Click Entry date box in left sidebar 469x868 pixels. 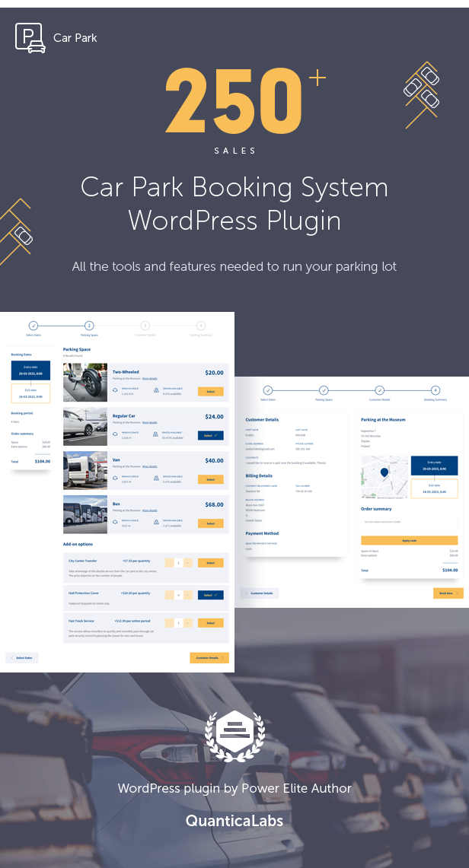pos(30,370)
